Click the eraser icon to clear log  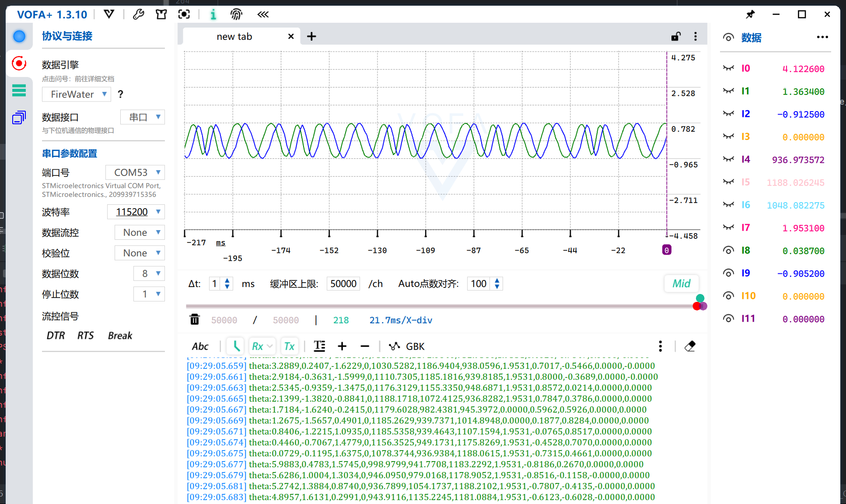690,346
